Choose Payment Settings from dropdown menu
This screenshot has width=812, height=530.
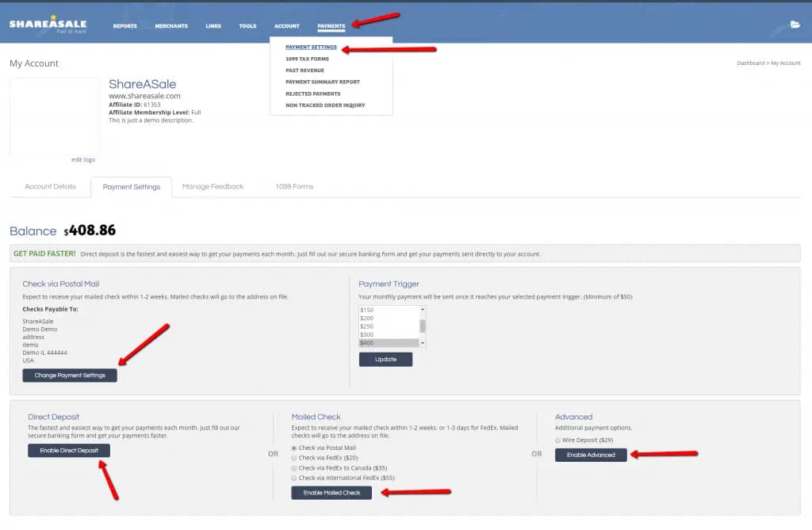(311, 47)
